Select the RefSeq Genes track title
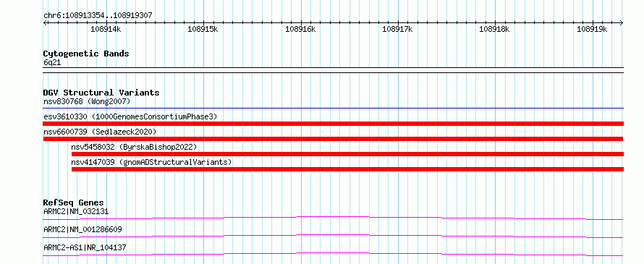644x264 pixels. 73,203
